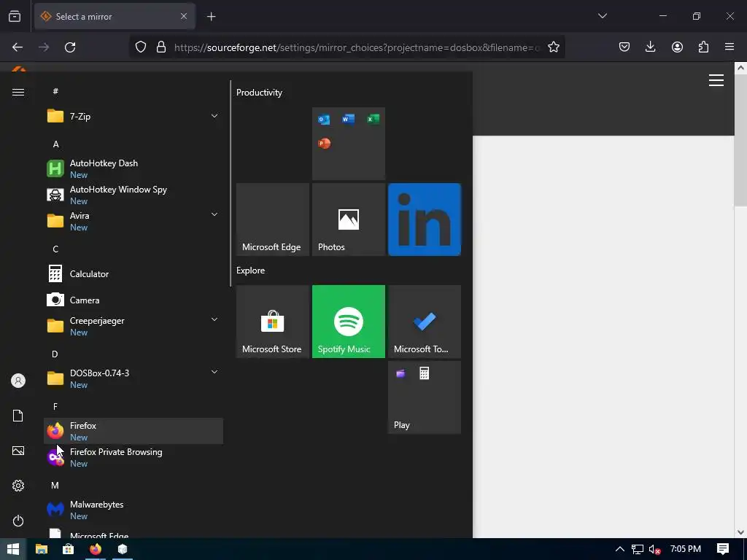747x560 pixels.
Task: Open the Office apps tile folder
Action: [348, 144]
